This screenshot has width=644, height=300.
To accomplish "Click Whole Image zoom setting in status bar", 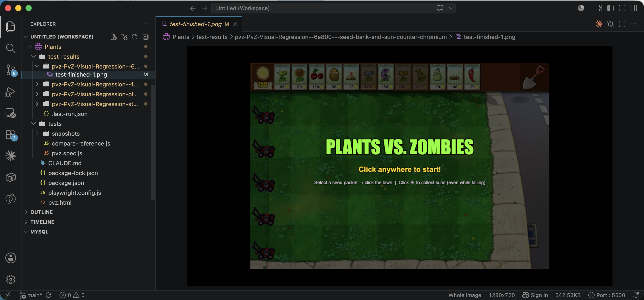I will point(465,295).
